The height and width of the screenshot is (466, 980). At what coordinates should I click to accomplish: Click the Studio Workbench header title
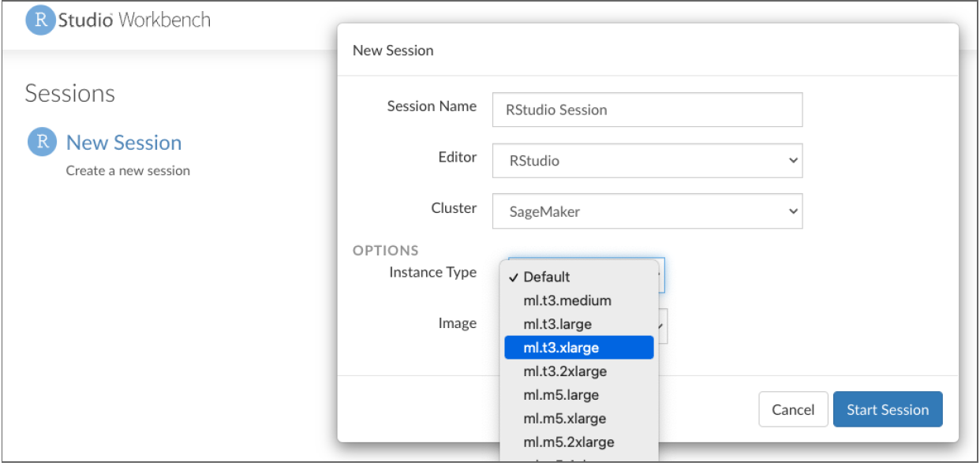pos(133,20)
